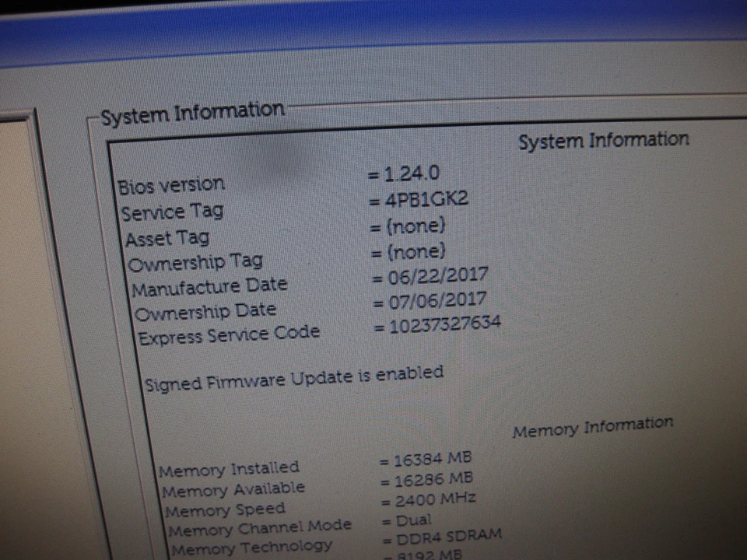
Task: Select the Memory Installed row
Action: pyautogui.click(x=229, y=468)
